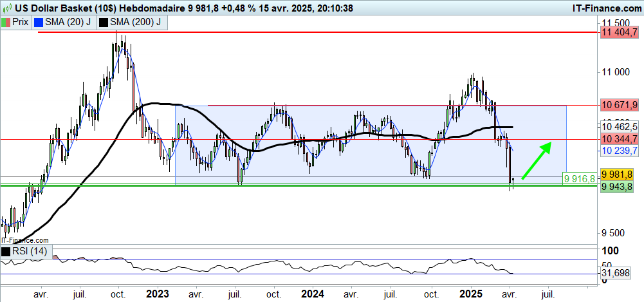Screen dimensions: 644x302
Task: Click the 2023 year label on time axis
Action: pyautogui.click(x=157, y=294)
